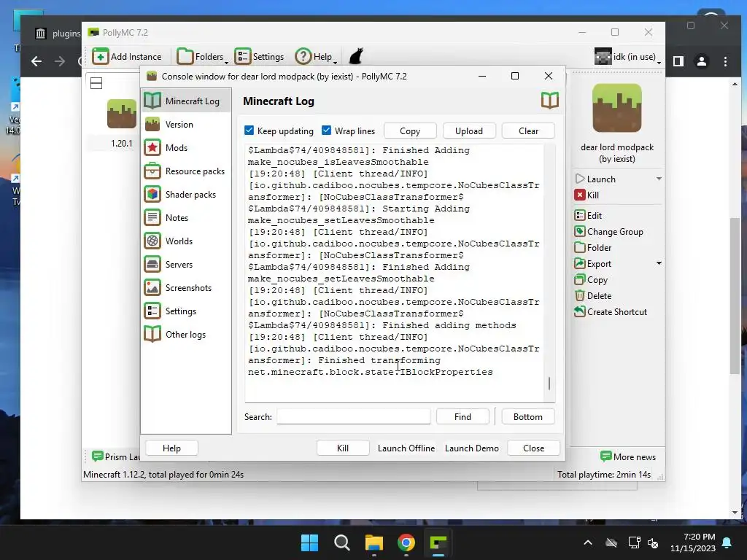Image resolution: width=747 pixels, height=560 pixels.
Task: Click the Servers icon in sidebar
Action: pos(152,264)
